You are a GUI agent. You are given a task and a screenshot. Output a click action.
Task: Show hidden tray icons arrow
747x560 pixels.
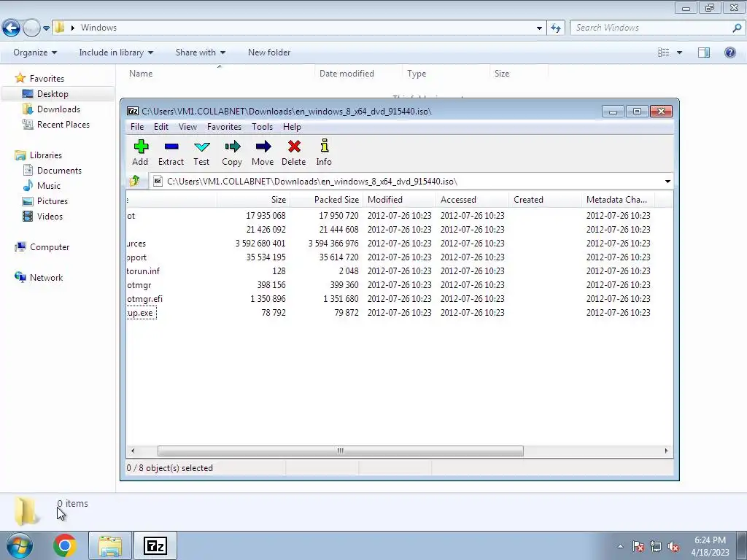pos(620,546)
